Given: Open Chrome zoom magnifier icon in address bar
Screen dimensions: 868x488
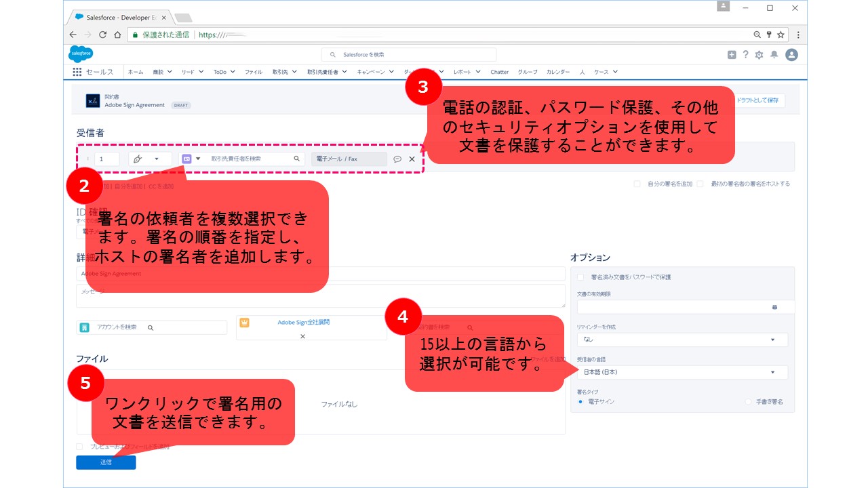Looking at the screenshot, I should click(x=757, y=35).
